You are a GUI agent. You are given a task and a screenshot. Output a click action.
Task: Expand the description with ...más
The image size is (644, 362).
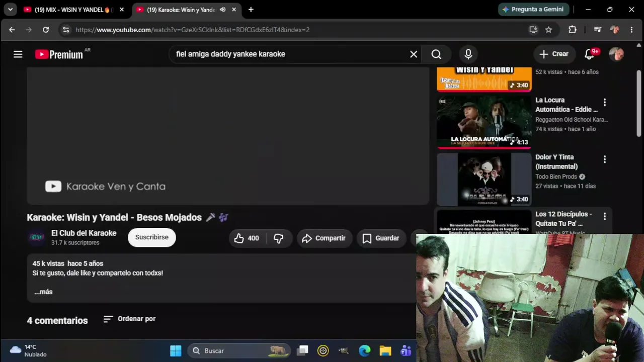coord(43,292)
